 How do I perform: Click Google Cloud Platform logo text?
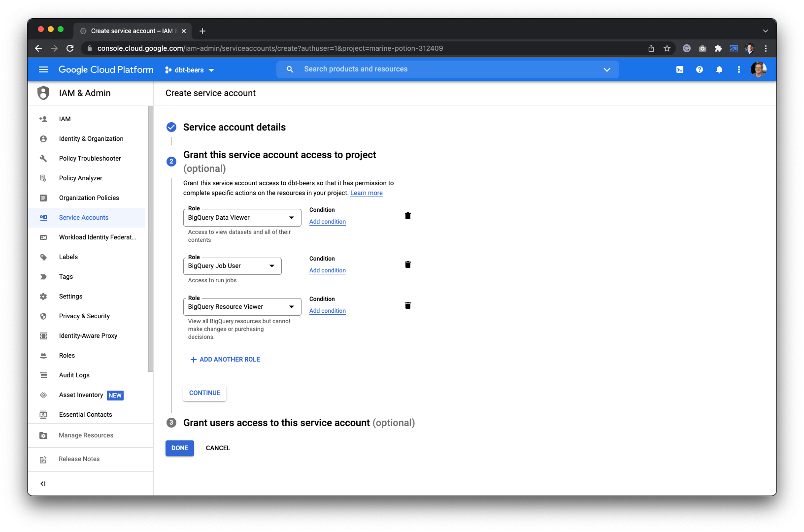tap(106, 69)
